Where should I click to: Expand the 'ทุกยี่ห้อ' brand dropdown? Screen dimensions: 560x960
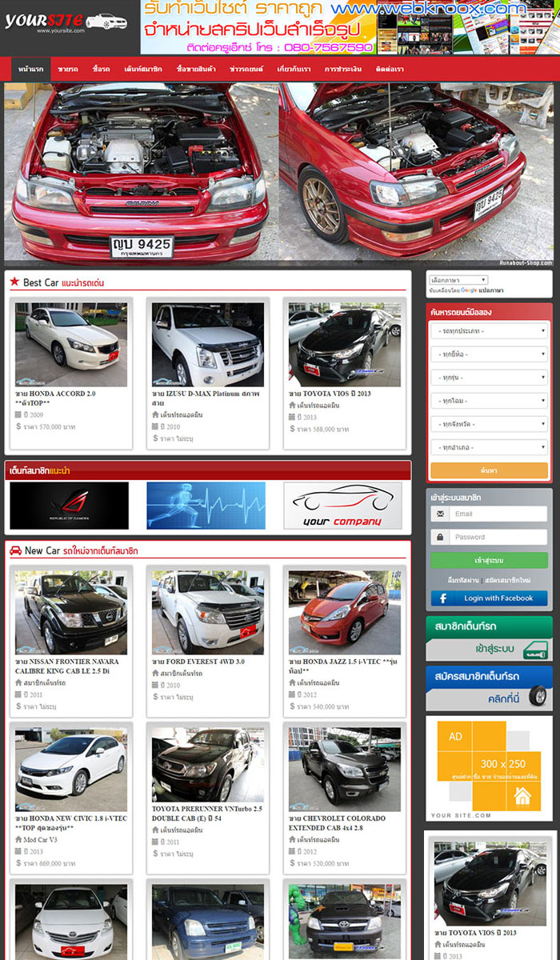tap(489, 354)
